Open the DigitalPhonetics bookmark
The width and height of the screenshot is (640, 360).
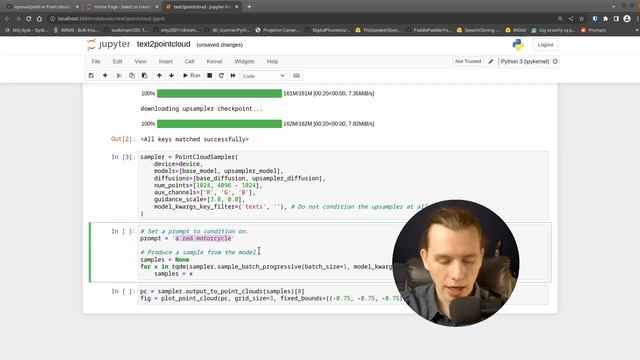(328, 30)
